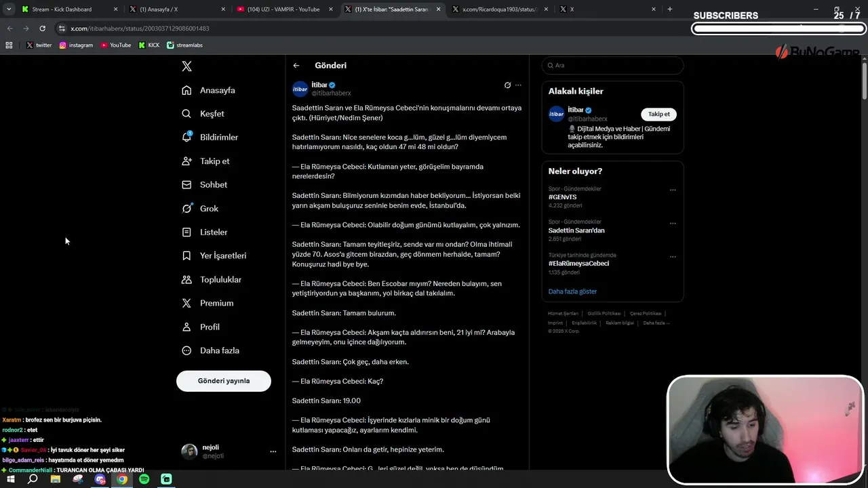Open the post's three-dot menu
Viewport: 868px width, 488px height.
tap(518, 85)
